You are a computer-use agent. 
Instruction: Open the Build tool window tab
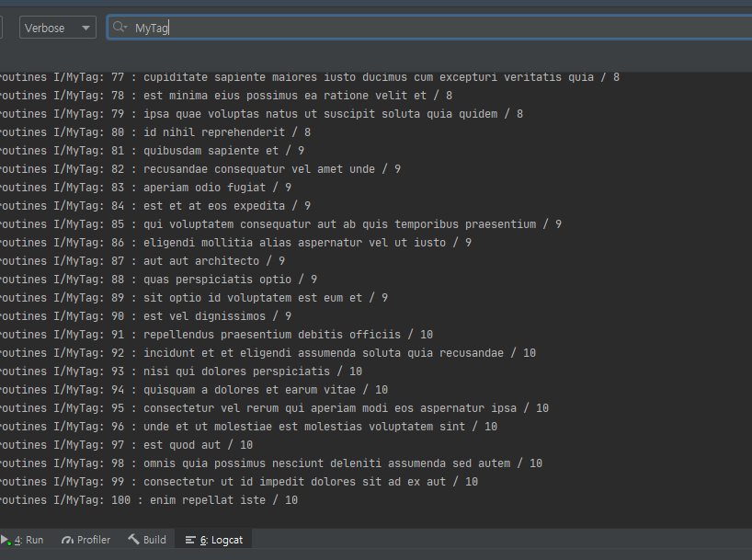pyautogui.click(x=147, y=540)
